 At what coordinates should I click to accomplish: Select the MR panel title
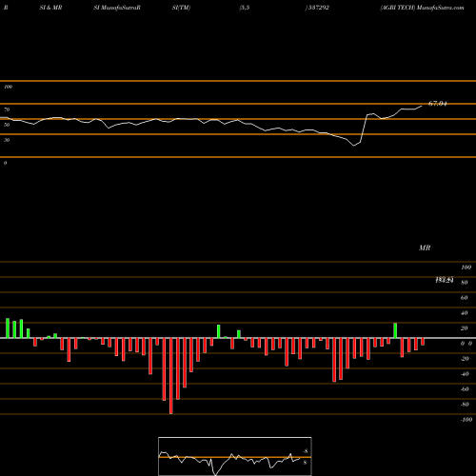point(425,248)
